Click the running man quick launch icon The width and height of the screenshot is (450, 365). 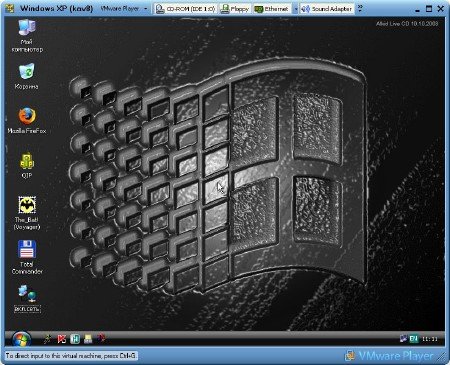48,339
